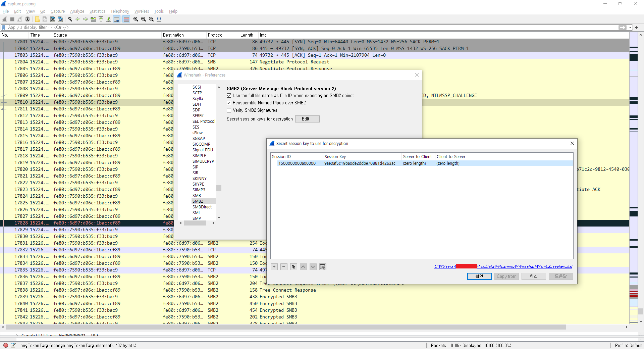Remove the selected session key entry
The image size is (644, 349).
click(284, 267)
